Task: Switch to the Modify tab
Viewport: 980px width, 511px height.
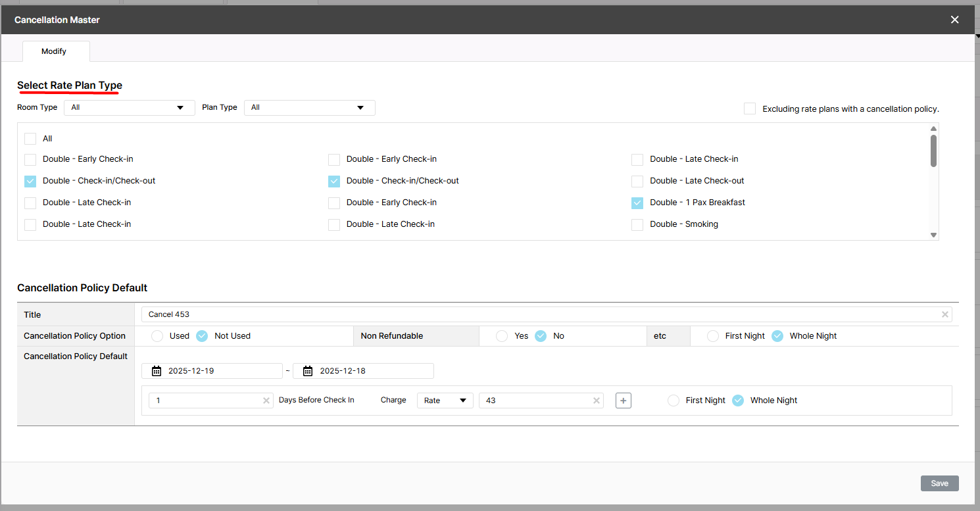Action: [x=54, y=51]
